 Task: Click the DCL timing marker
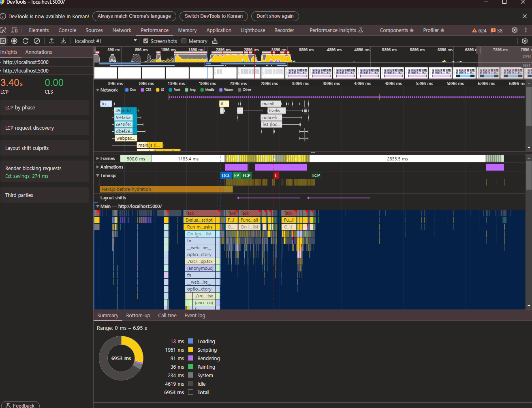(x=226, y=175)
